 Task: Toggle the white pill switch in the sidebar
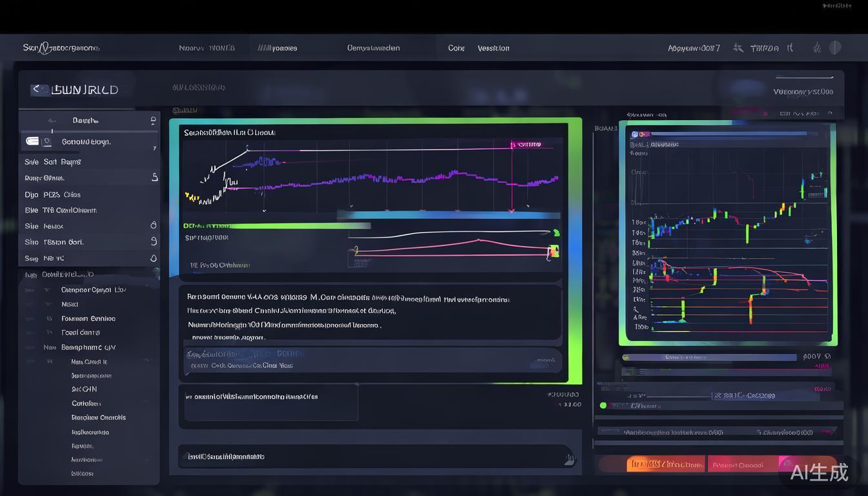point(32,141)
